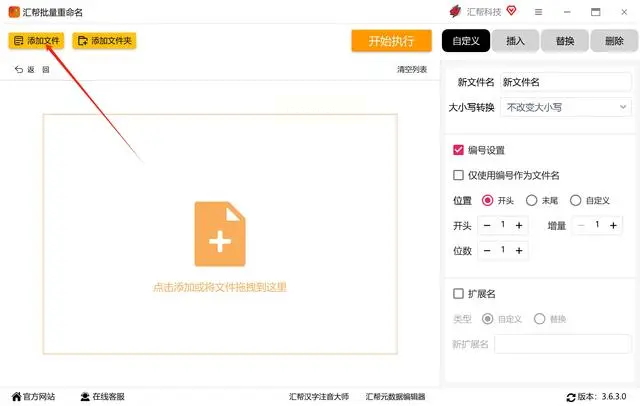This screenshot has width=640, height=406.
Task: Maximize the window
Action: pos(596,12)
